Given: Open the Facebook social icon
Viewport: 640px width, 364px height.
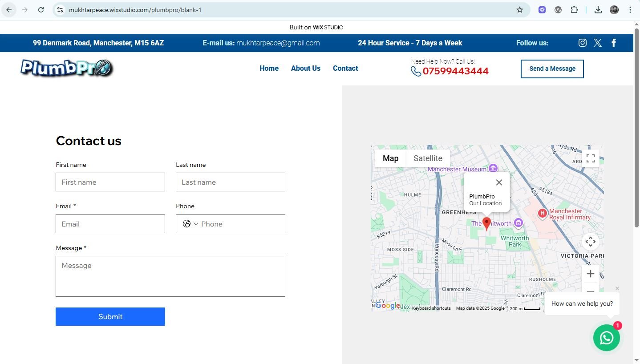Looking at the screenshot, I should tap(614, 43).
